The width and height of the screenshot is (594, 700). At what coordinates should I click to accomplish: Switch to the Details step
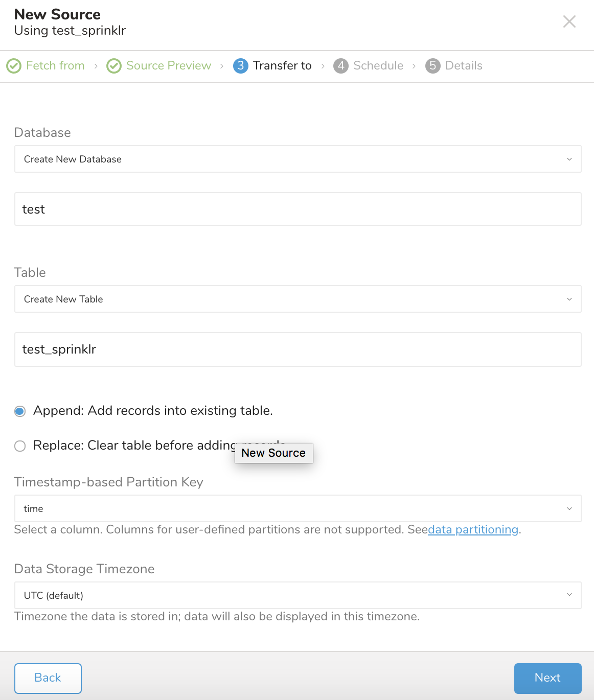[464, 66]
